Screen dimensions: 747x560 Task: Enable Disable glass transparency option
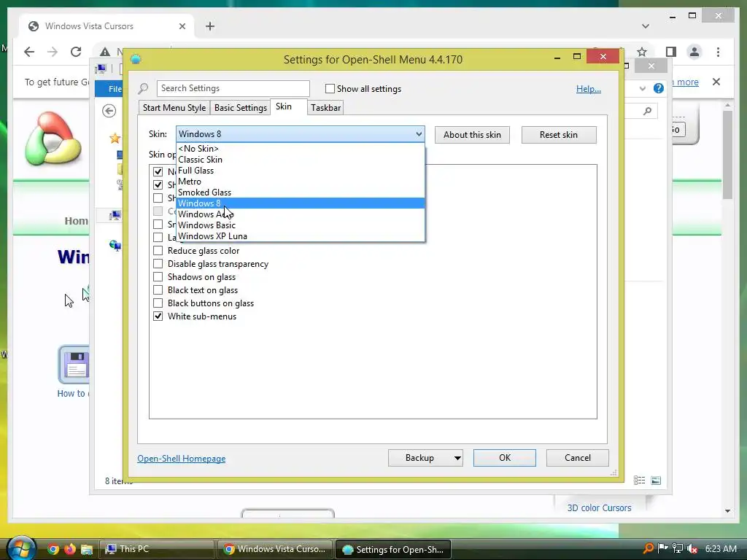pos(158,264)
